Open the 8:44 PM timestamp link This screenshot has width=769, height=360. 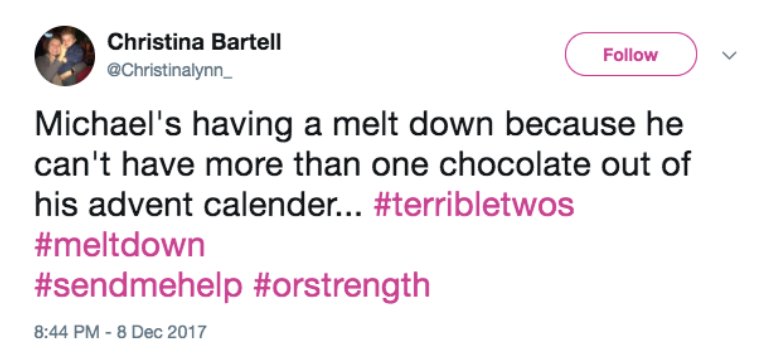(68, 333)
